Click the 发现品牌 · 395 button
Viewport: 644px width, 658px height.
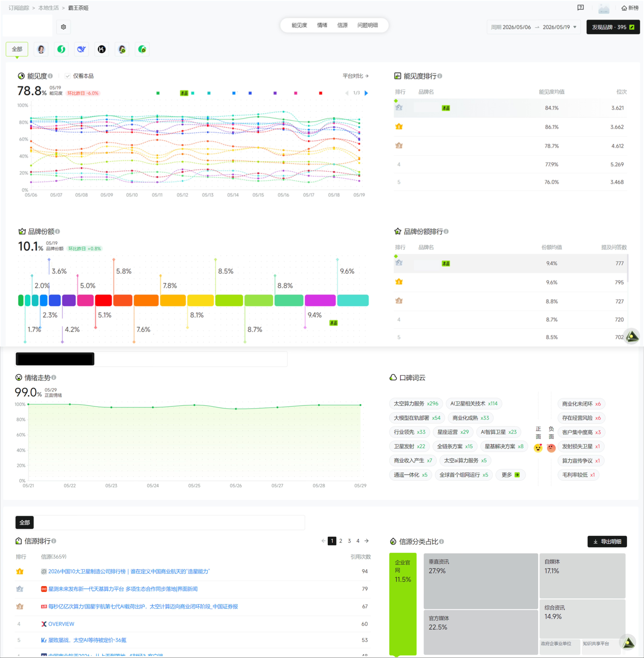613,27
